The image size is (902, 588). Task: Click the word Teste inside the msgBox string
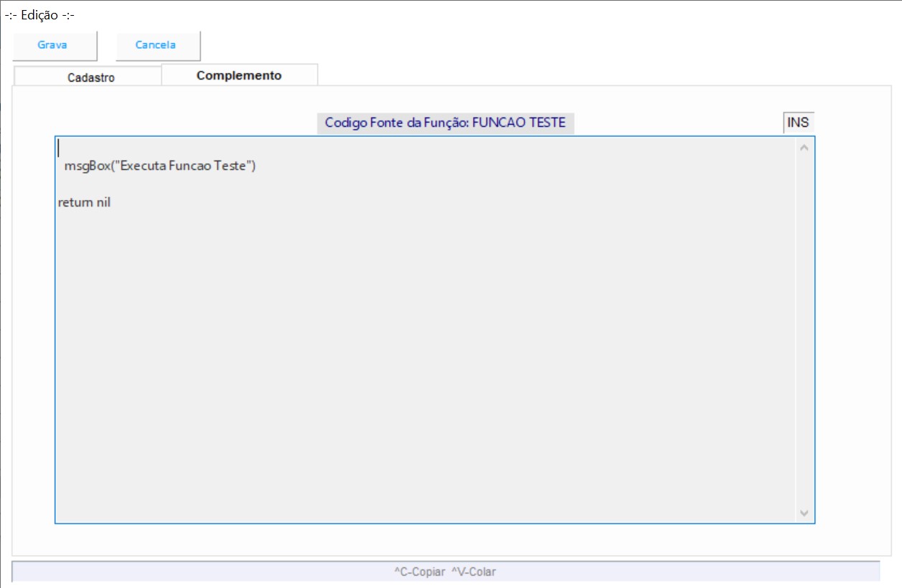(230, 166)
